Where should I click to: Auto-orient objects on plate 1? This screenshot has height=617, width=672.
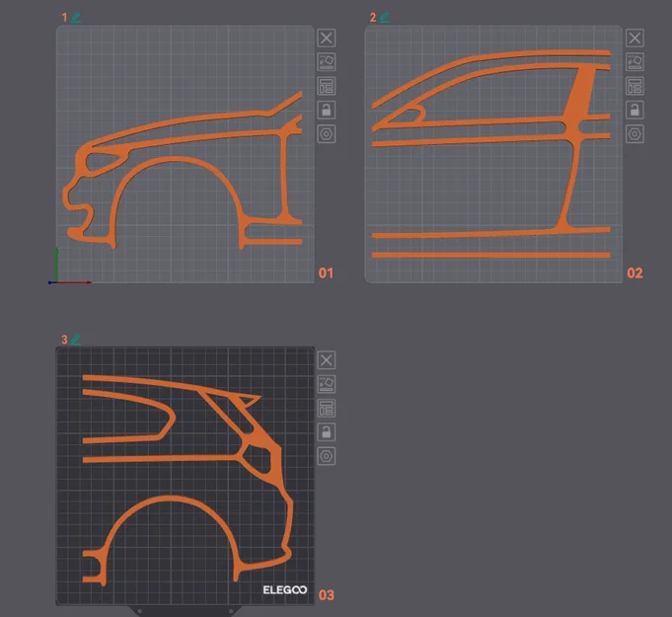(x=327, y=62)
